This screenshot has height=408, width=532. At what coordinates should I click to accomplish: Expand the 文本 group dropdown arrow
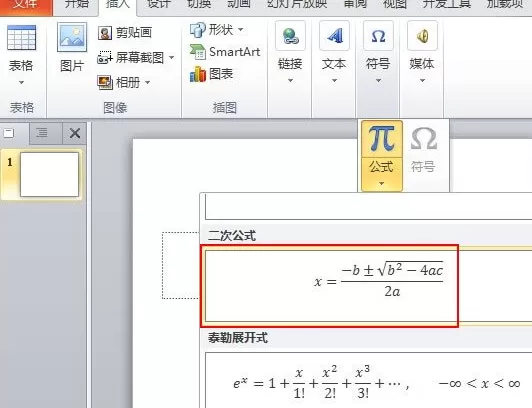pos(335,81)
